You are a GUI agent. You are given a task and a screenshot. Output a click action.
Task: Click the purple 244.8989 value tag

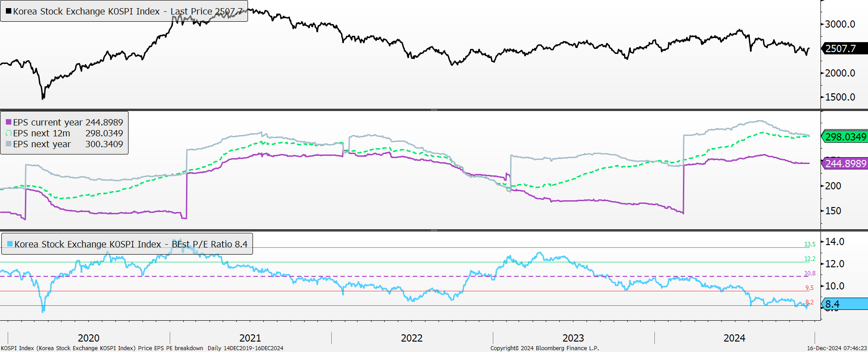click(844, 164)
